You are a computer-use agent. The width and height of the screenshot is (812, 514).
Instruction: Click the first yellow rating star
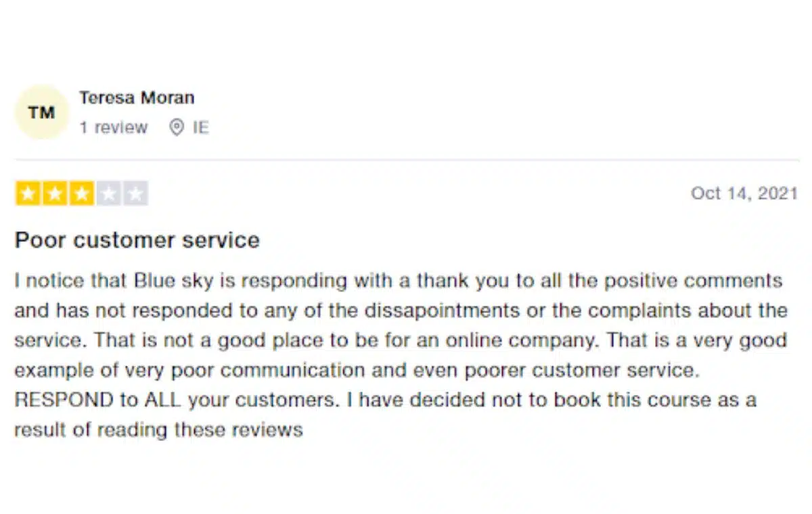point(28,194)
